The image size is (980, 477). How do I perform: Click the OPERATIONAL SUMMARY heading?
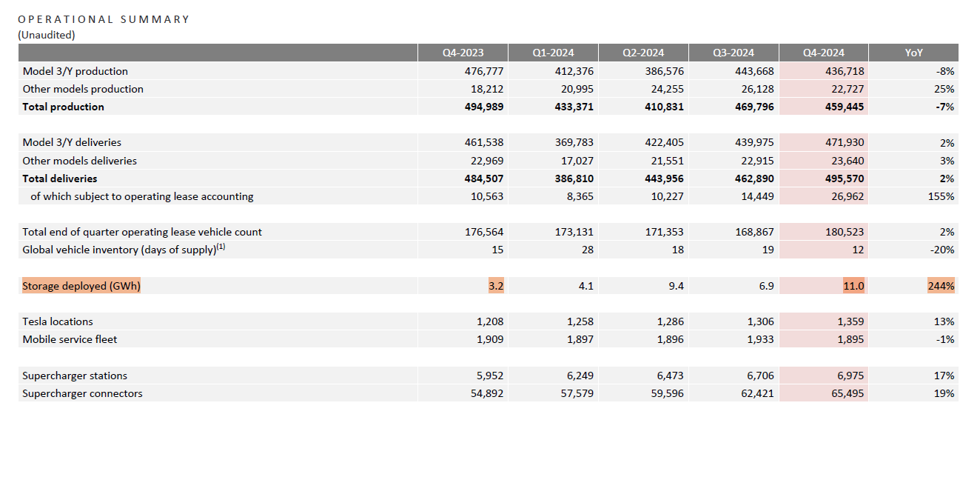pyautogui.click(x=104, y=19)
